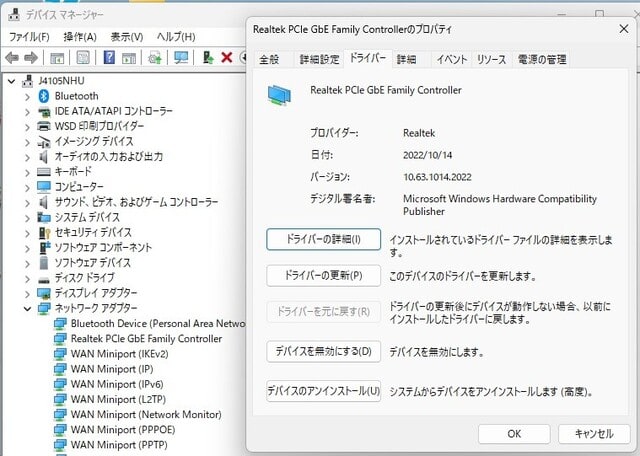
Task: Click the forward arrow in Device Manager toolbar
Action: click(x=31, y=58)
